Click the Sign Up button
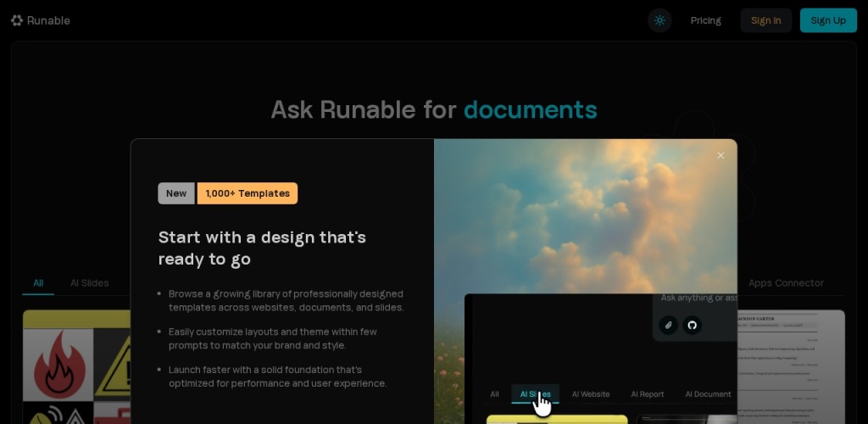This screenshot has height=424, width=868. 828,20
